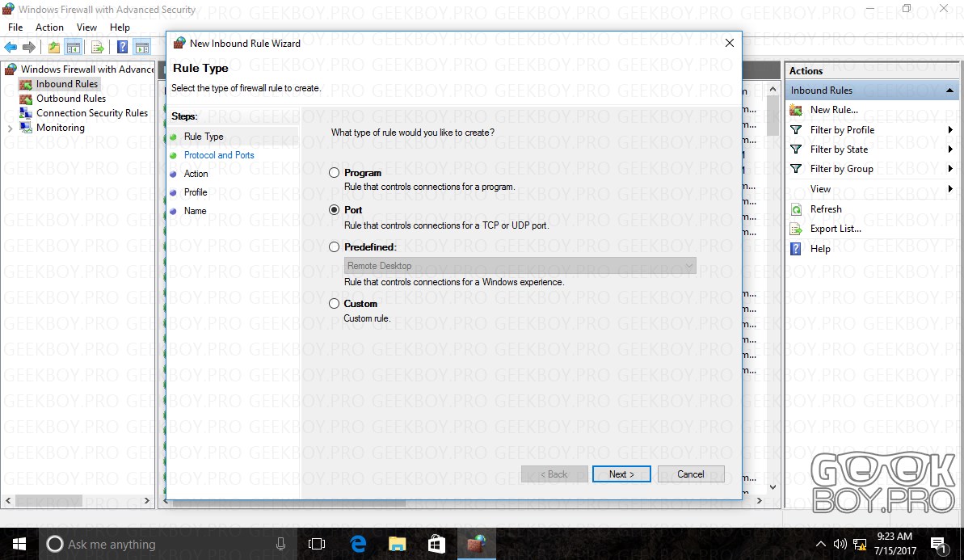This screenshot has height=560, width=964.
Task: Click the rules list vertical scrollbar up arrow
Action: (772, 90)
